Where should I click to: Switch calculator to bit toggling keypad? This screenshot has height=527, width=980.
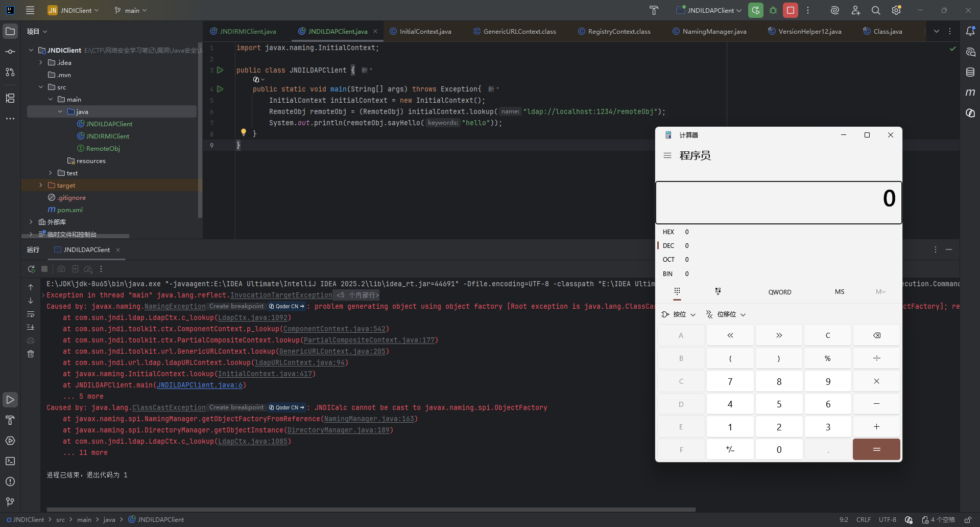(x=718, y=291)
